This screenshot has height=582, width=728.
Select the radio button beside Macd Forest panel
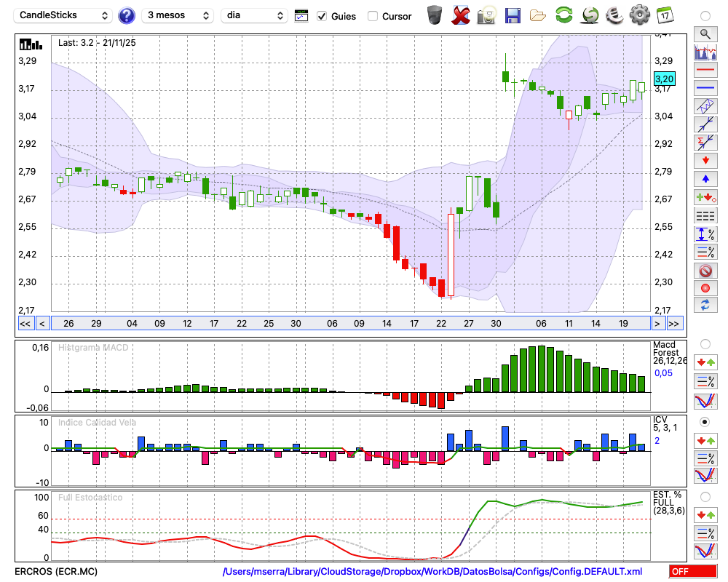point(705,343)
